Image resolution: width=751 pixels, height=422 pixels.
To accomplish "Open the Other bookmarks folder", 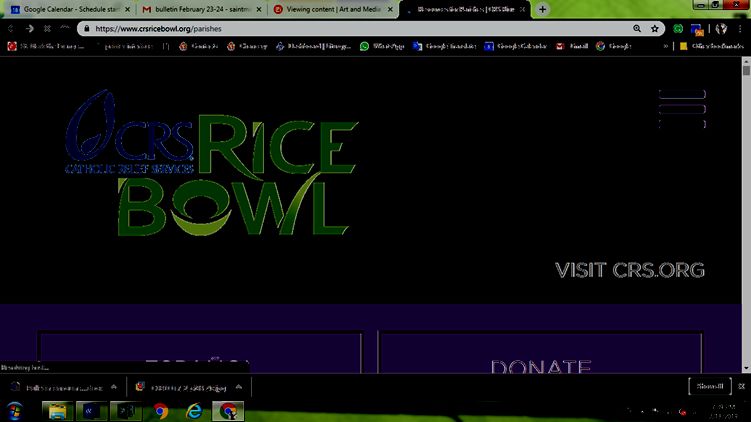I will tap(712, 46).
